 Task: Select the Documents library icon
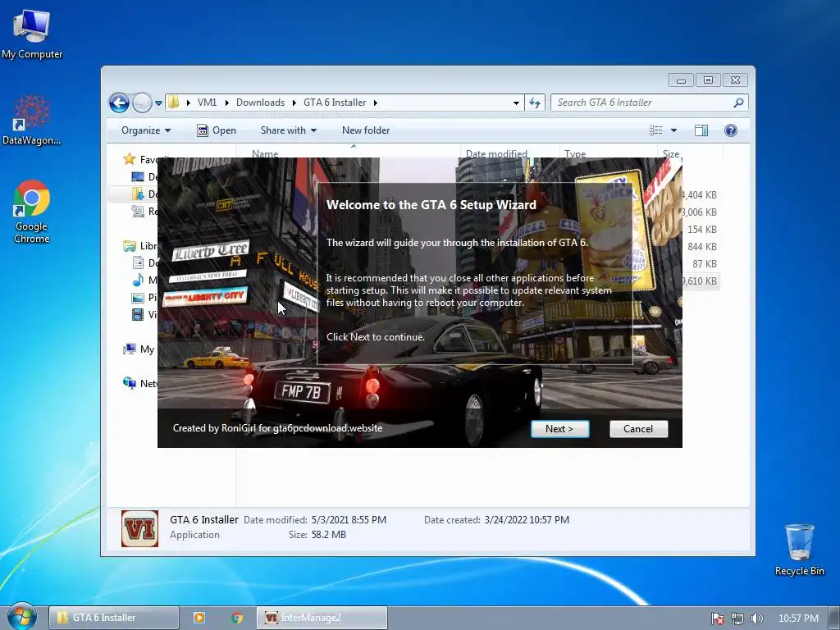[x=138, y=263]
